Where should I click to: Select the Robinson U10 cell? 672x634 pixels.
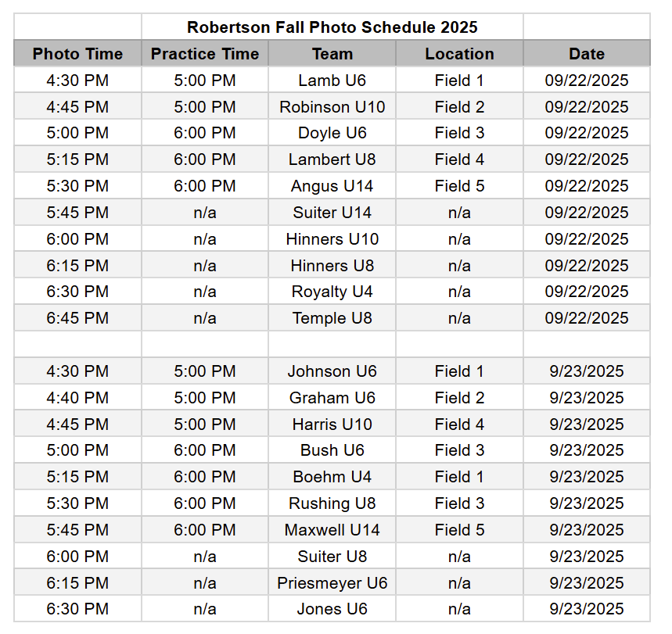tap(332, 106)
